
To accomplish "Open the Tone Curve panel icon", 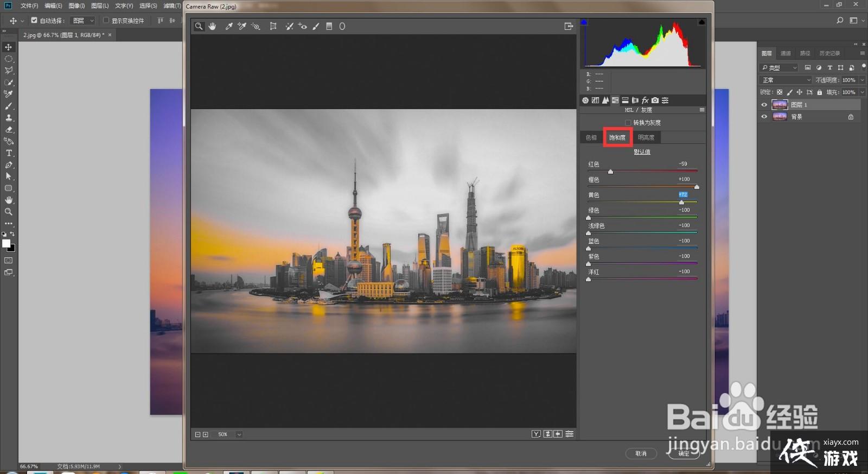I will click(x=595, y=100).
